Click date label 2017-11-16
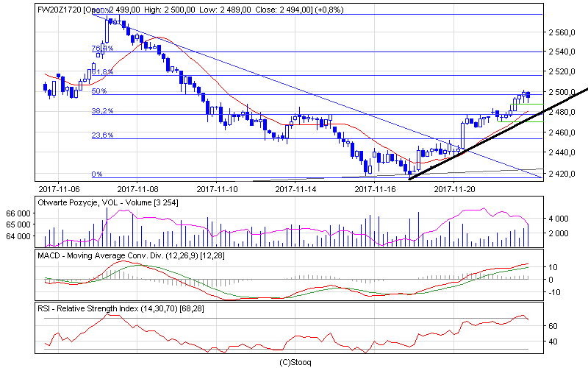This screenshot has width=588, height=368. click(375, 189)
